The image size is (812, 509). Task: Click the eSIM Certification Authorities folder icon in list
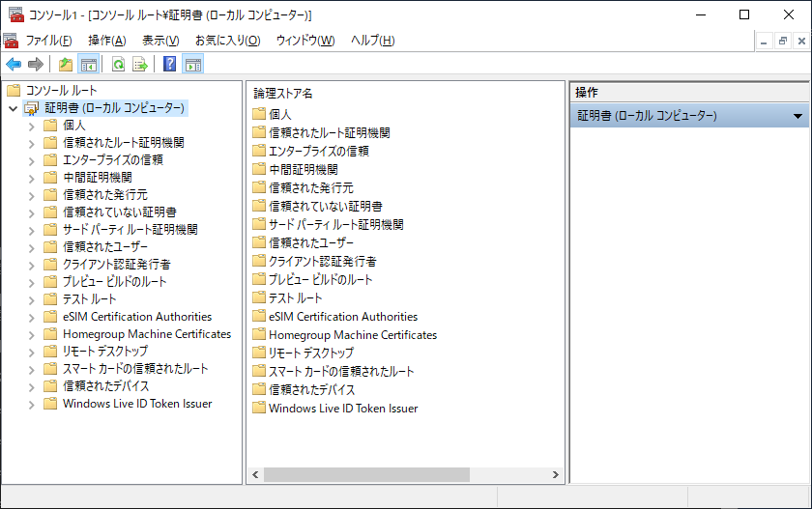point(259,316)
